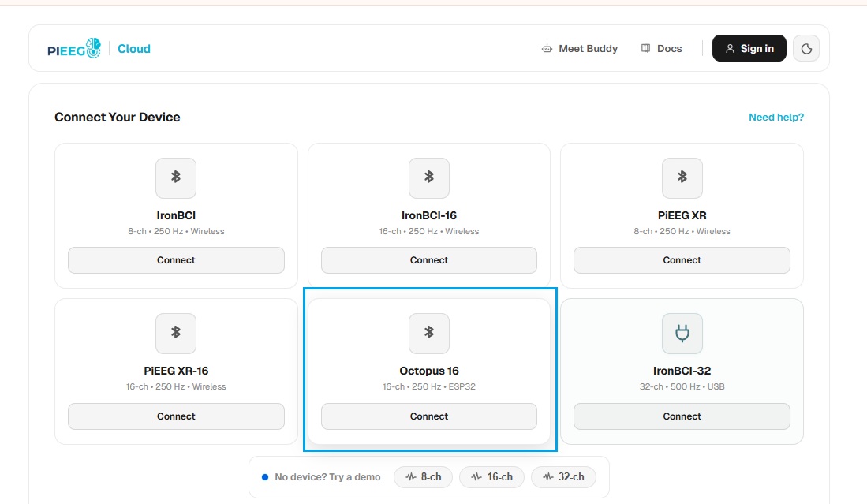This screenshot has height=504, width=867.
Task: Click the 'Connect Your Device' heading
Action: point(118,118)
